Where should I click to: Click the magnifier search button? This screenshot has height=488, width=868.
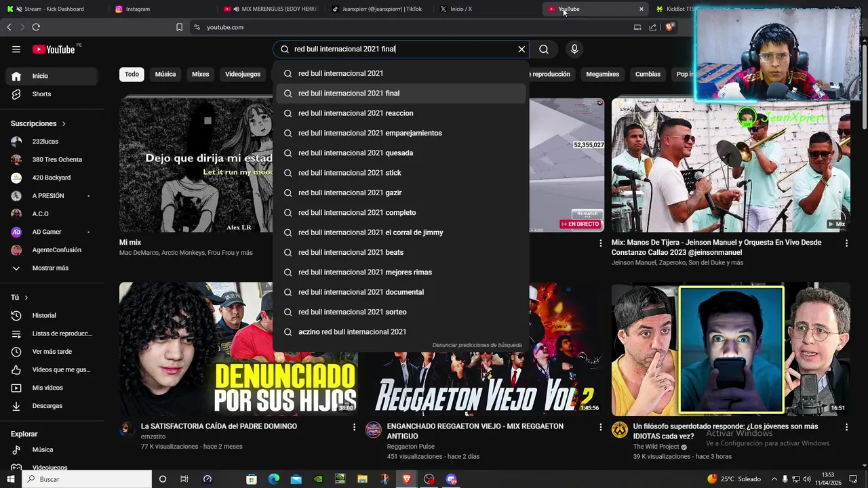pos(544,49)
